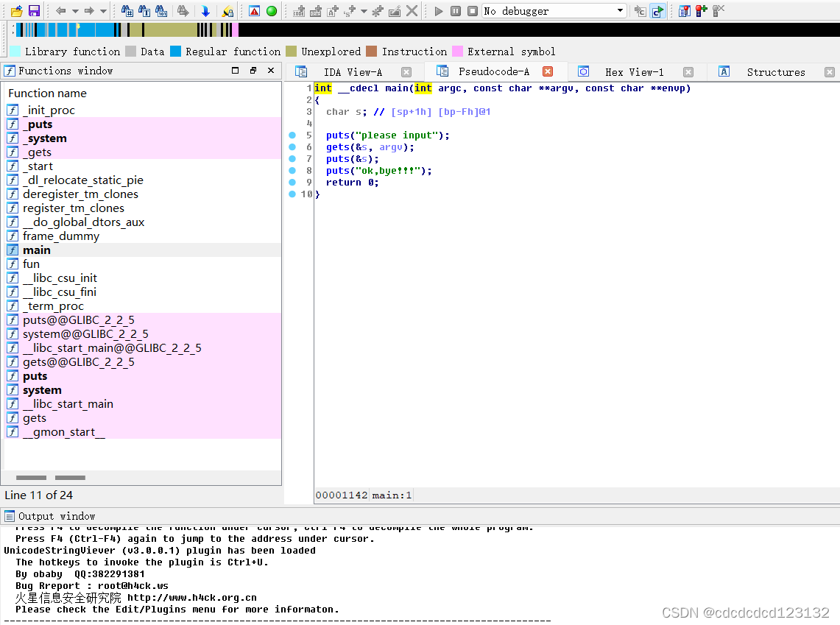840x625 pixels.
Task: Switch to the IDA View-A tab
Action: (x=353, y=71)
